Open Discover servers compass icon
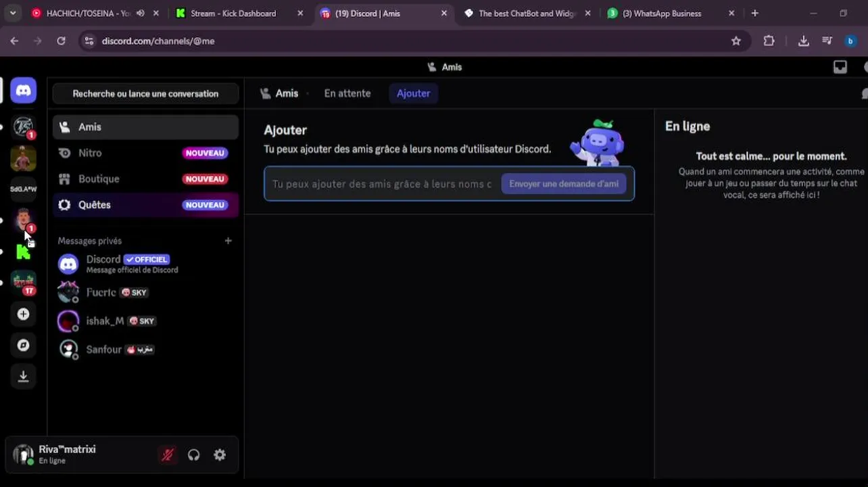Screen dimensions: 868x487 tap(23, 345)
